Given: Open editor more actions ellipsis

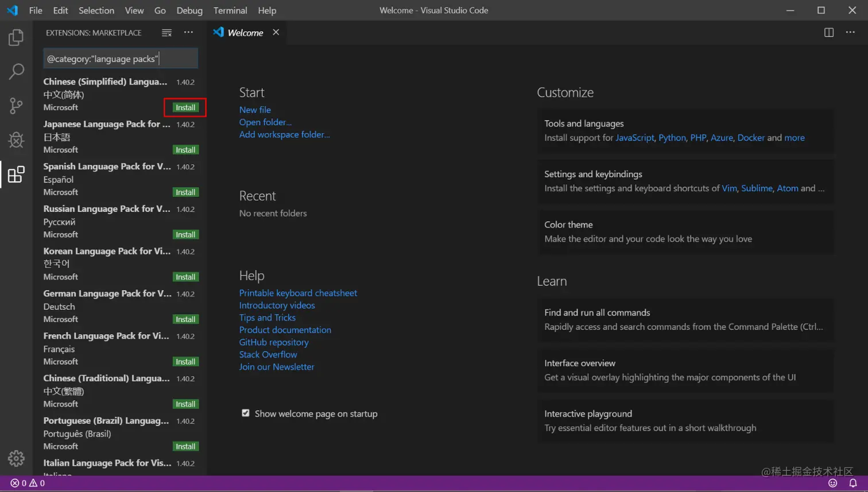Looking at the screenshot, I should (850, 33).
